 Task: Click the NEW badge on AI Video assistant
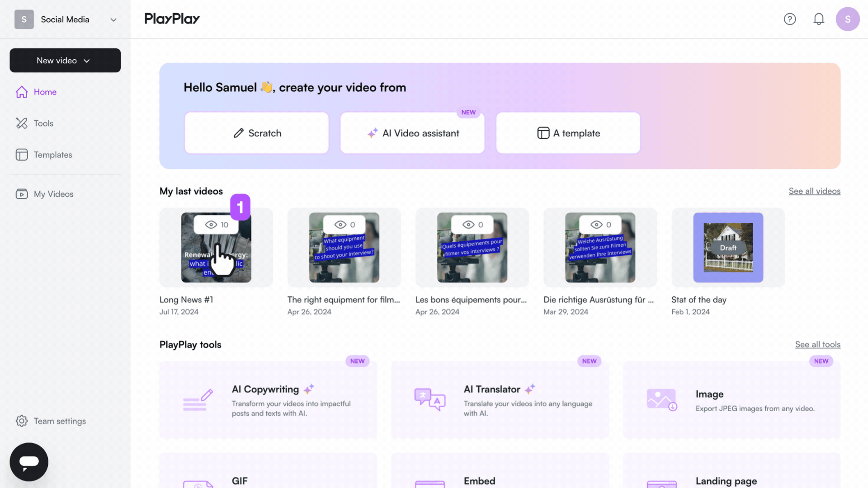coord(468,112)
